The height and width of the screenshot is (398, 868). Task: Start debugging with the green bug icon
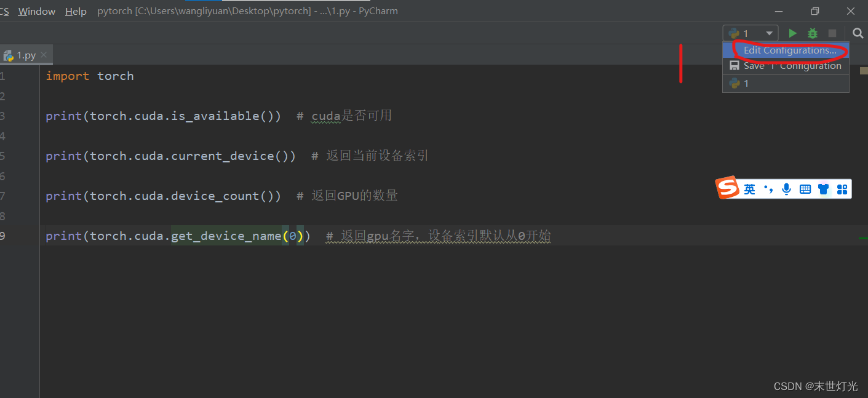[x=813, y=33]
